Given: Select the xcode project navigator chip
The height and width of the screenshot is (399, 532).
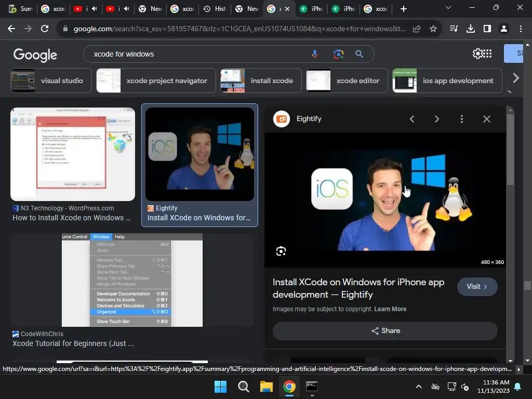Looking at the screenshot, I should (156, 81).
